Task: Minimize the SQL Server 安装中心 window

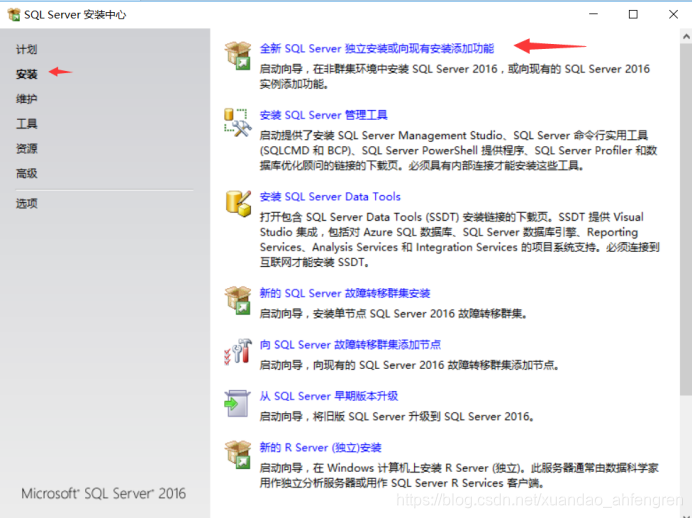Action: click(594, 15)
